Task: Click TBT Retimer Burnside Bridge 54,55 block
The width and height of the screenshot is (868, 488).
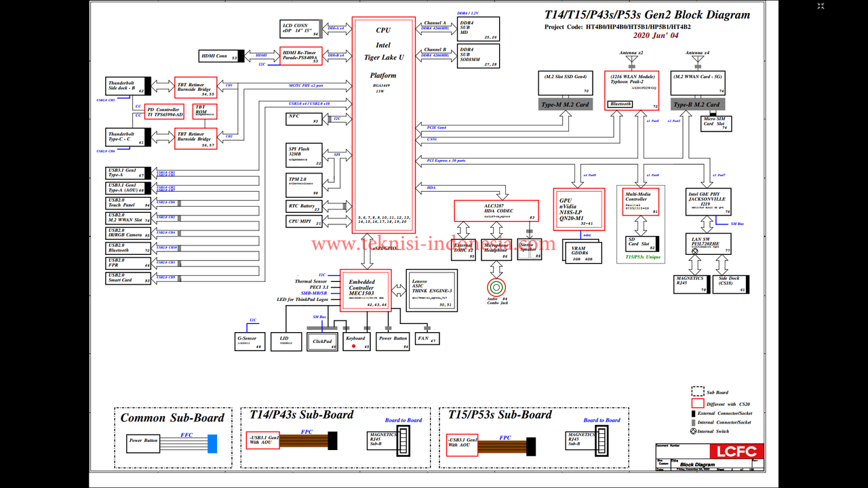Action: (x=196, y=87)
